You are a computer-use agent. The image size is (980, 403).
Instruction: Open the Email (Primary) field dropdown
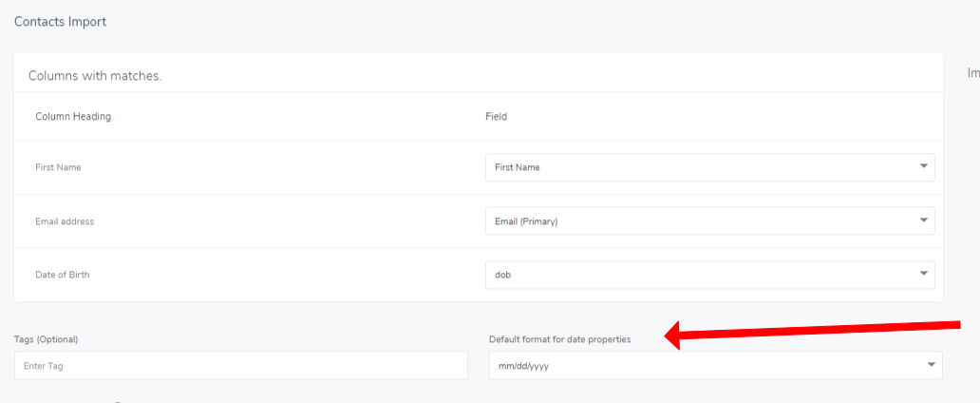click(x=710, y=221)
